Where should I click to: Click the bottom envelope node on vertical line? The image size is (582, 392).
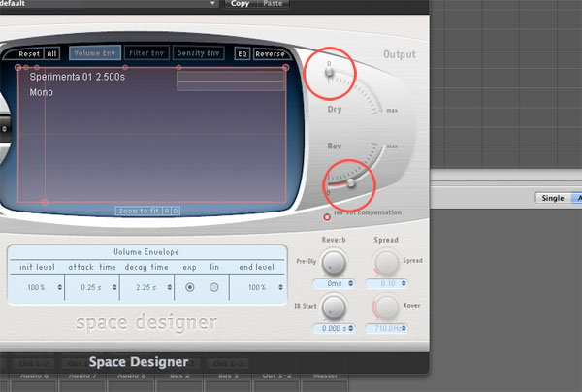click(x=45, y=203)
